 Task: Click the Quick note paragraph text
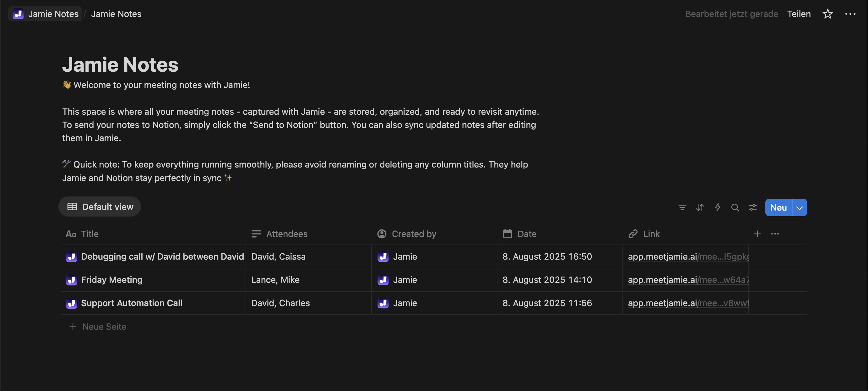295,171
